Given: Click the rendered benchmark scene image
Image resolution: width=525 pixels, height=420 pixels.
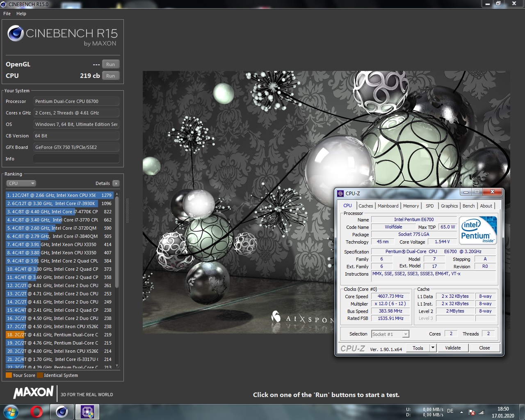Looking at the screenshot, I should 326,202.
